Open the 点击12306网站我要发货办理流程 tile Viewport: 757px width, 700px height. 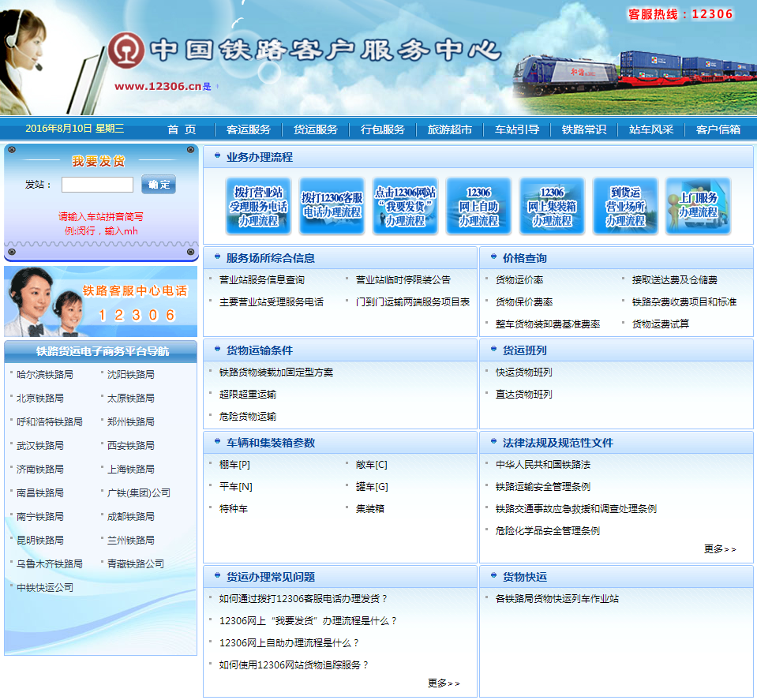[x=405, y=206]
